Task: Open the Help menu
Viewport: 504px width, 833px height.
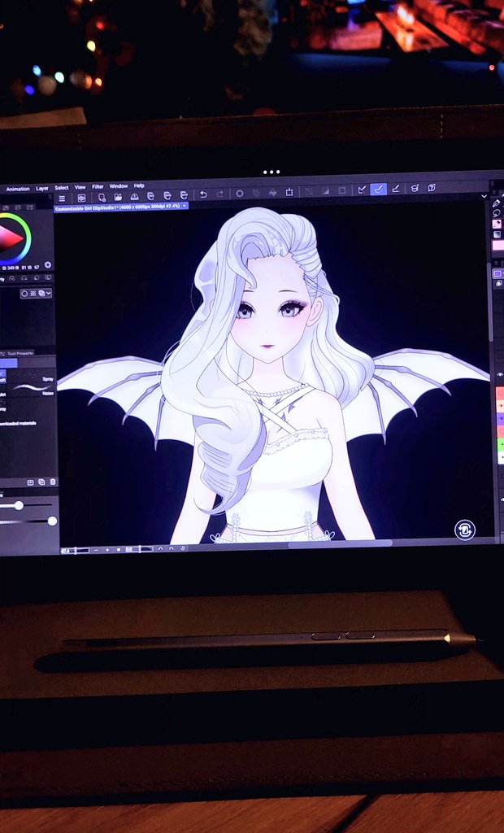Action: click(x=139, y=185)
